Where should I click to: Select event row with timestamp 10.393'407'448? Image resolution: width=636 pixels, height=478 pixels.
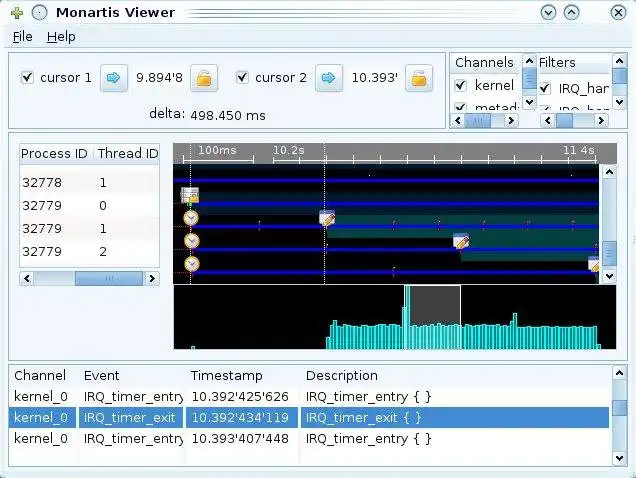pos(309,439)
